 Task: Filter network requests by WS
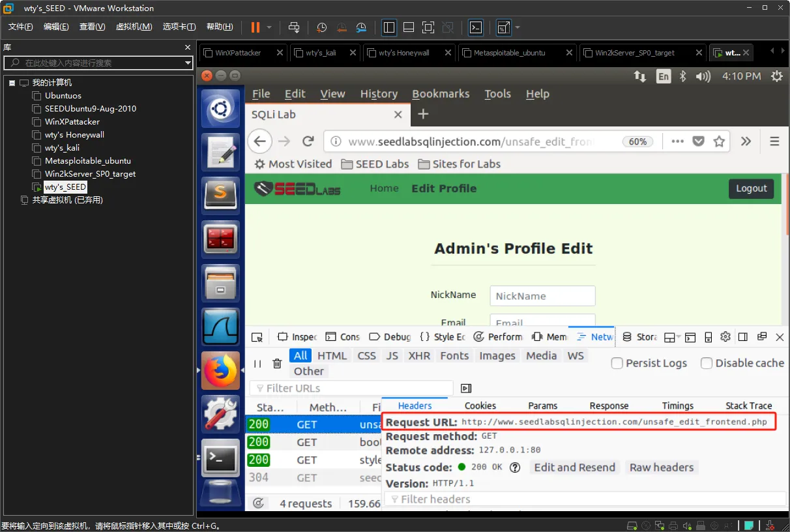tap(576, 355)
